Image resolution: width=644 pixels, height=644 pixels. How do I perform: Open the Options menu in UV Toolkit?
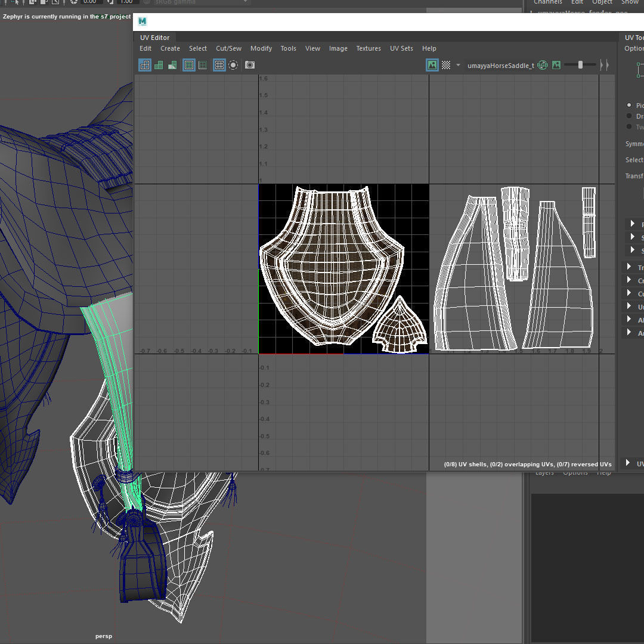[634, 48]
